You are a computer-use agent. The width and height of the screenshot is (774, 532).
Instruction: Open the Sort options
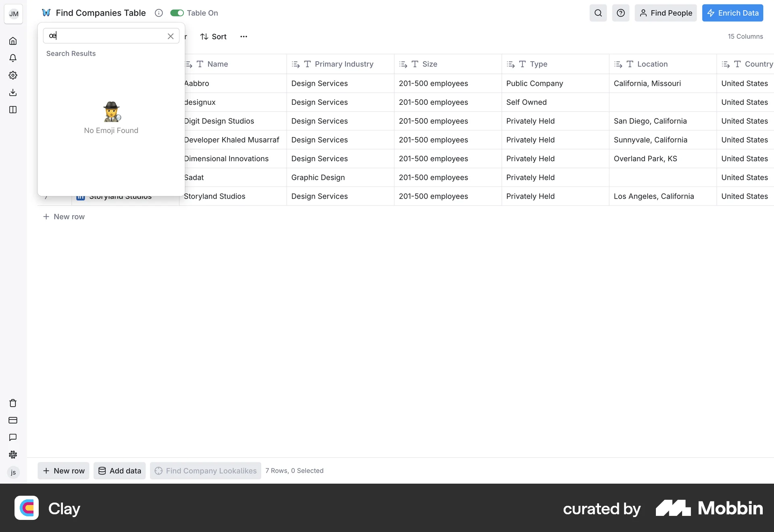(213, 37)
